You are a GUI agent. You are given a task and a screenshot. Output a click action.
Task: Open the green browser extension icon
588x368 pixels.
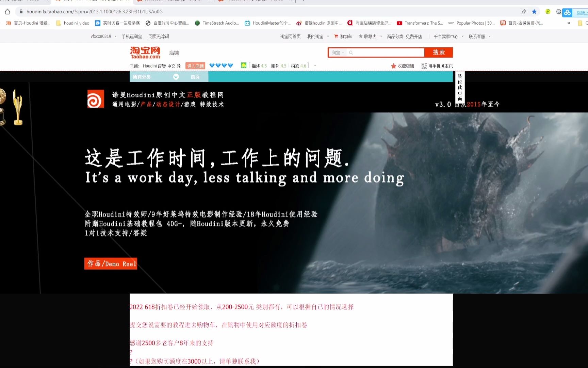[x=548, y=12]
